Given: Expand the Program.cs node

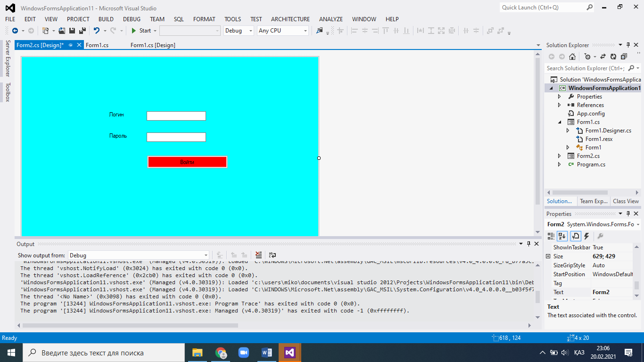Looking at the screenshot, I should pos(560,165).
